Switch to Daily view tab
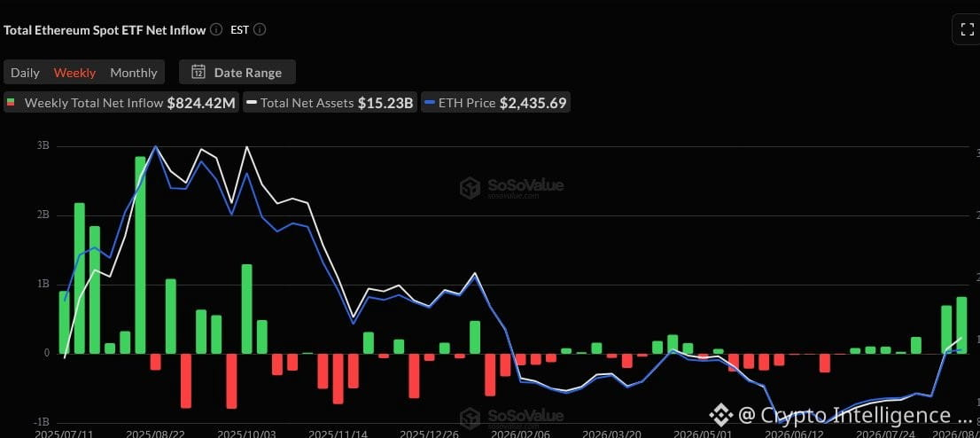 click(x=25, y=73)
